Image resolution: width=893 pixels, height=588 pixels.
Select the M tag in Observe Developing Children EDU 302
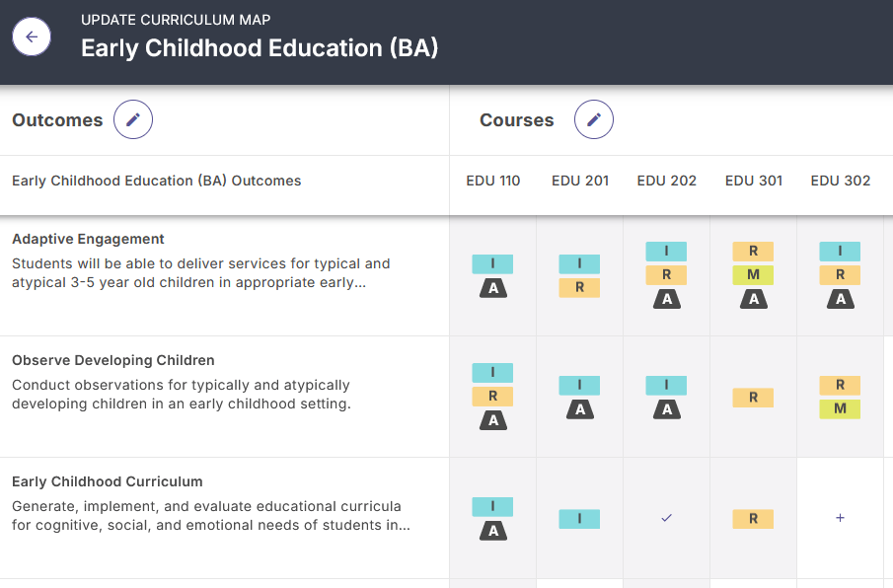click(840, 409)
